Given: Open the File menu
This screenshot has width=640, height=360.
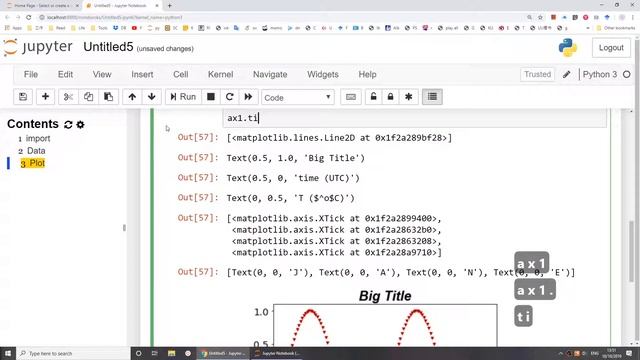Looking at the screenshot, I should click(x=31, y=75).
